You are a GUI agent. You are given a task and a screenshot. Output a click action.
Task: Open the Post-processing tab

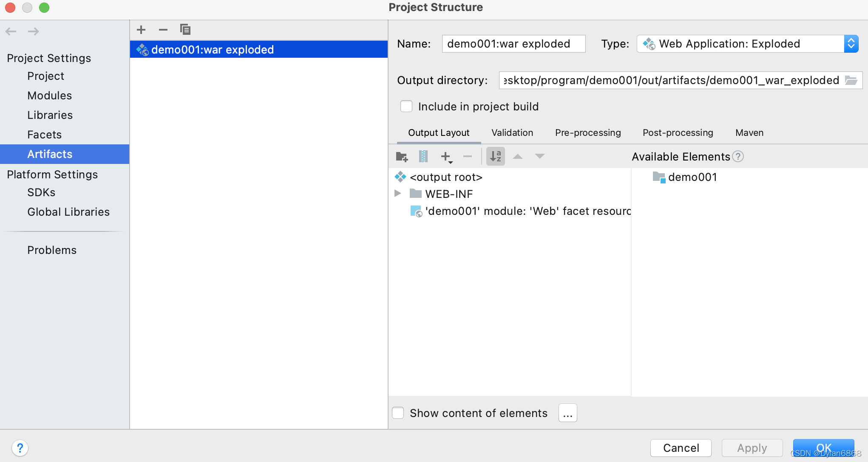click(678, 133)
